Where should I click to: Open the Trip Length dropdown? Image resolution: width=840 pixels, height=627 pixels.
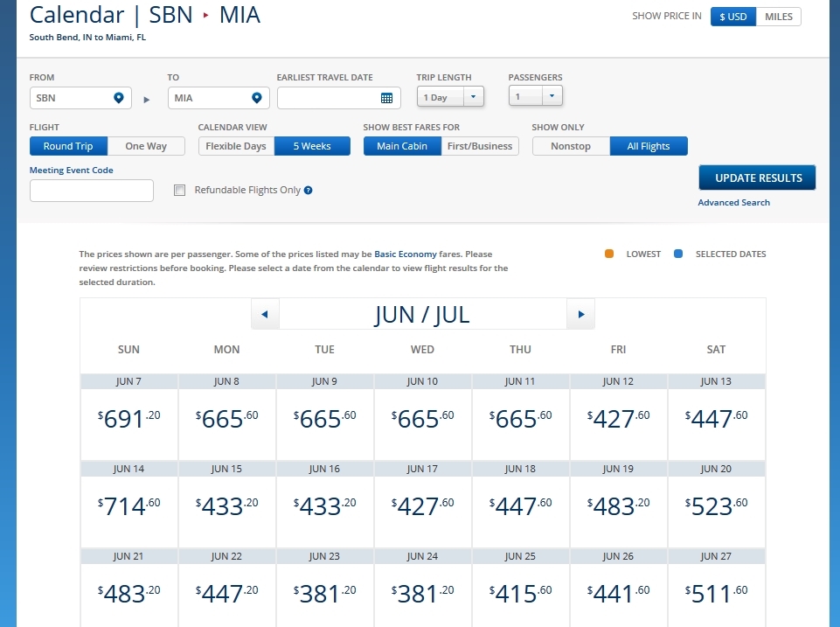(450, 97)
